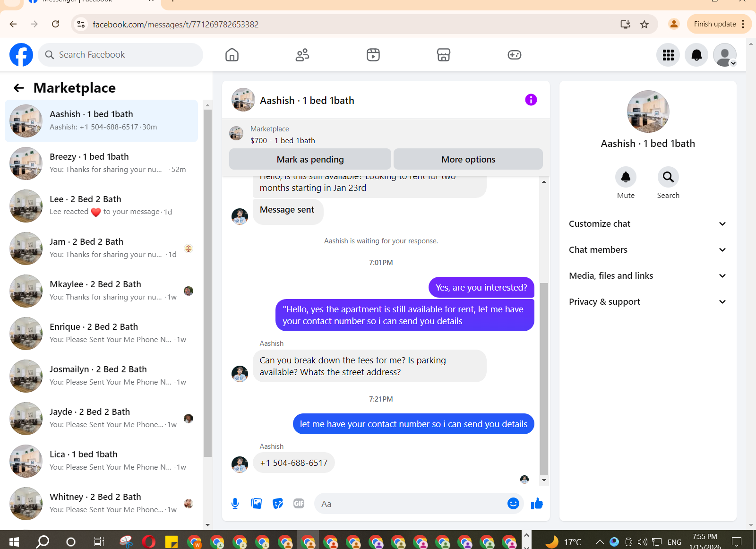Screen dimensions: 756x549
Task: Open the Friends icon in top navigation
Action: coord(302,55)
